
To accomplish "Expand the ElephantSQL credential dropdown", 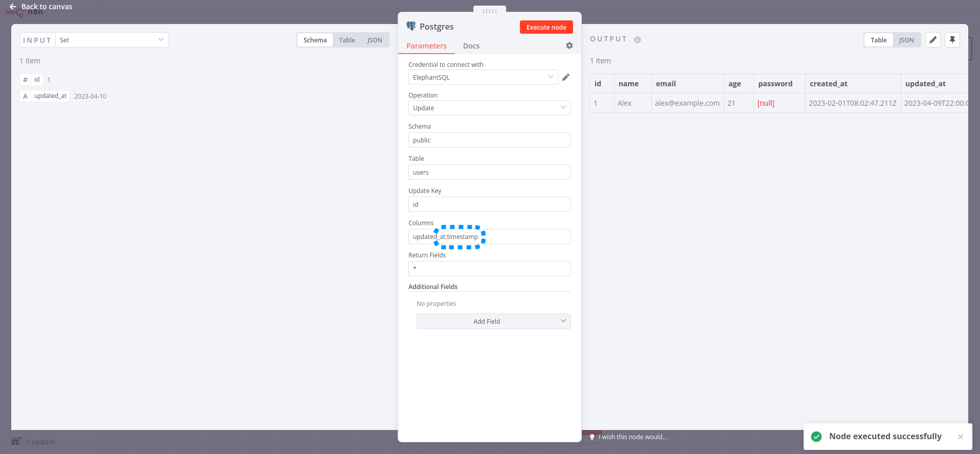I will pyautogui.click(x=483, y=77).
